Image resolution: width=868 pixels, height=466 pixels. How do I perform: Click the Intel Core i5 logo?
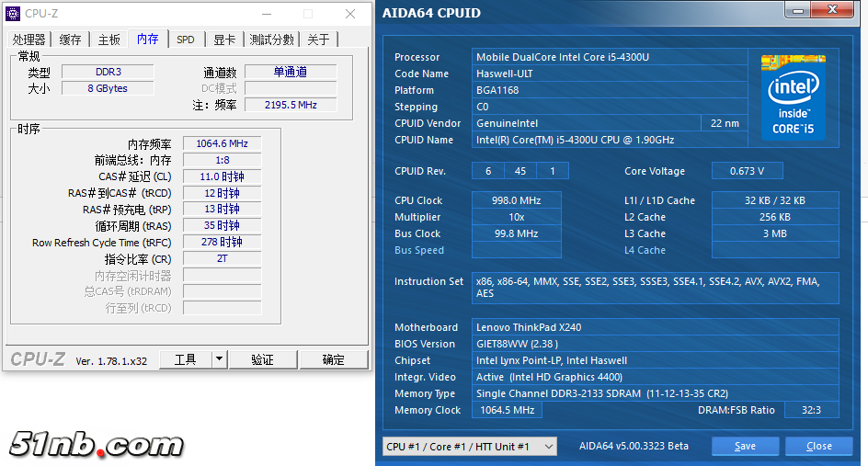793,97
